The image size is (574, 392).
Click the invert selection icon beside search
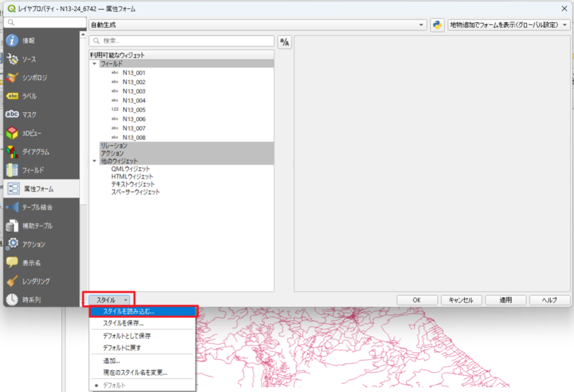284,42
